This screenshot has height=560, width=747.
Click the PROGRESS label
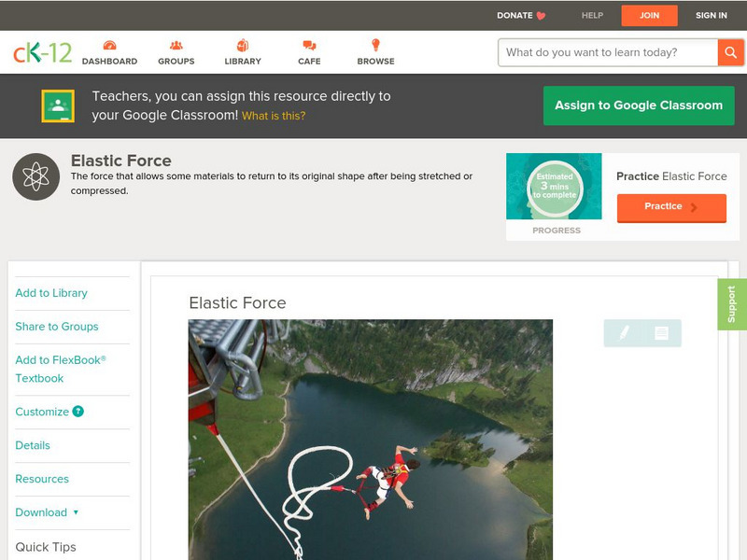pos(557,231)
